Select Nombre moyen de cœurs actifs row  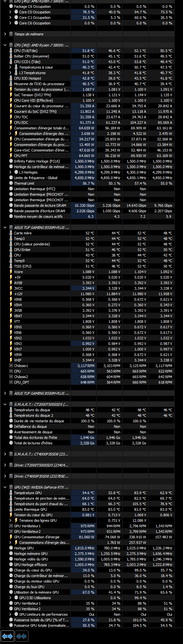[88, 217]
